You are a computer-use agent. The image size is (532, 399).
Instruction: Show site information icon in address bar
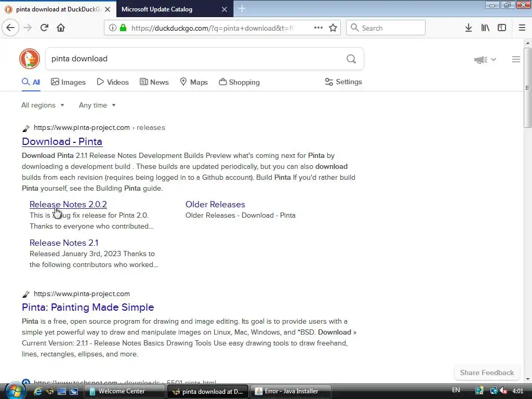112,28
